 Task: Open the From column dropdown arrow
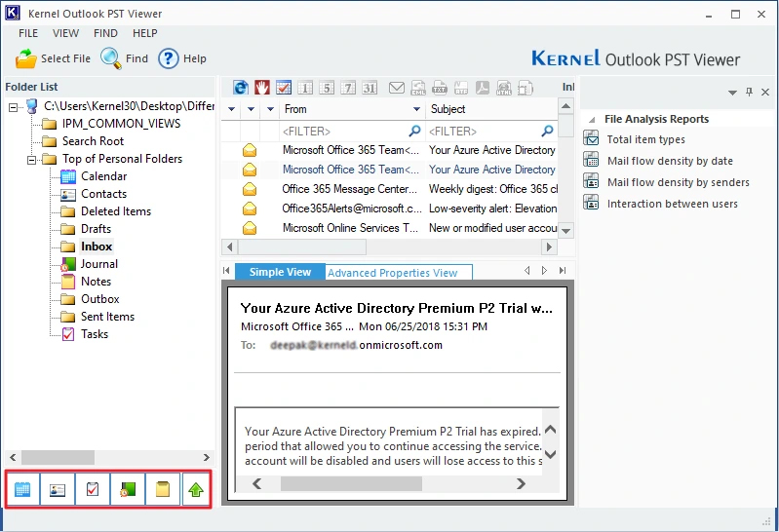click(x=417, y=109)
